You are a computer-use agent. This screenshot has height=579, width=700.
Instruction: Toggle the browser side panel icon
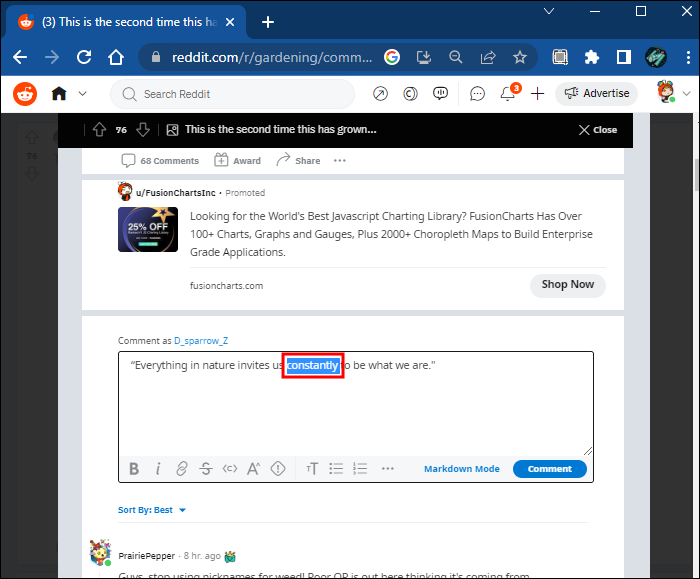(624, 57)
